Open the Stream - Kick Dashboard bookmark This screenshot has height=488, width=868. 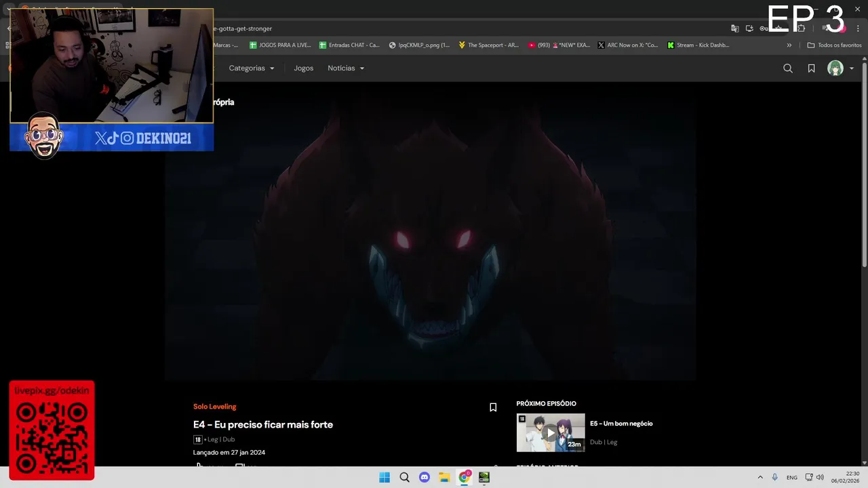698,45
